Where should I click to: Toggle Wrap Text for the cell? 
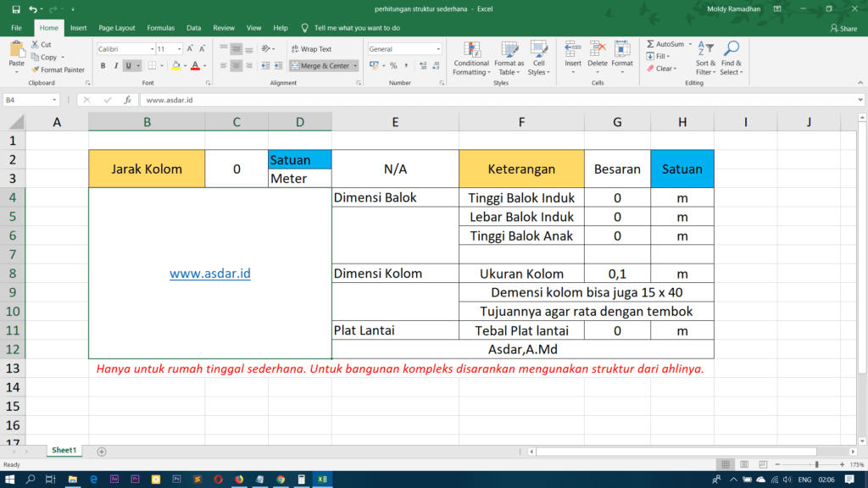point(309,49)
